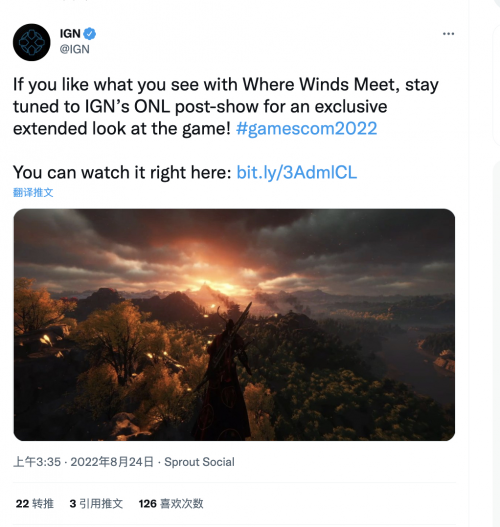The height and width of the screenshot is (527, 500).
Task: Click the blue verified badge
Action: click(90, 34)
